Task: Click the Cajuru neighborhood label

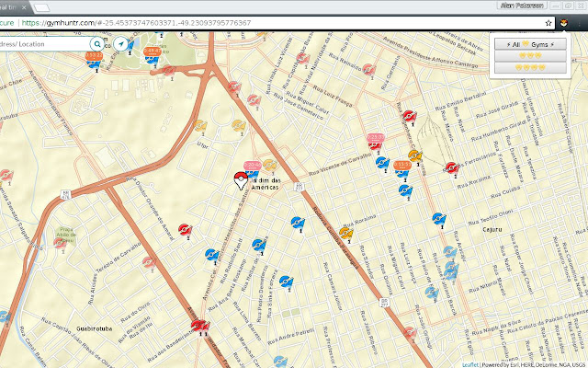Action: [492, 229]
